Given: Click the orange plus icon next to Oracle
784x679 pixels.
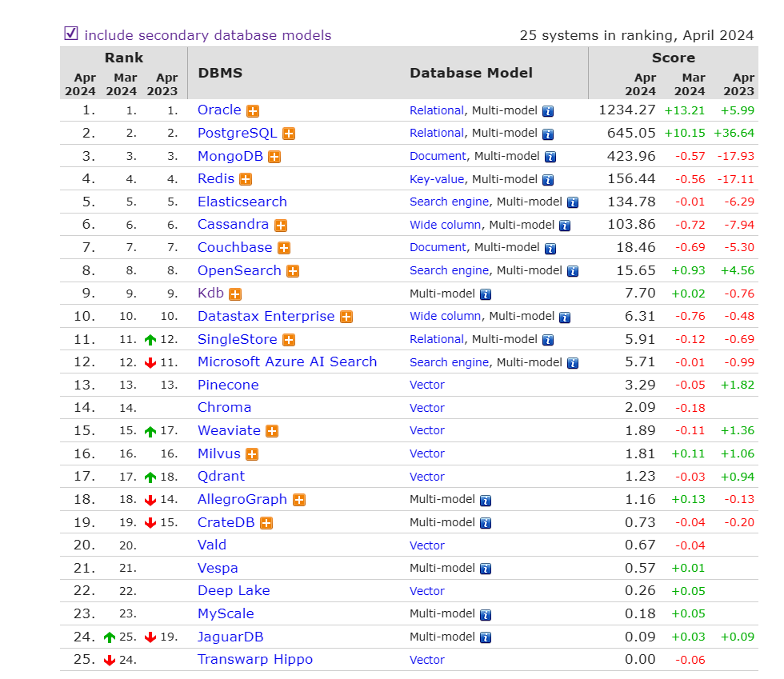Looking at the screenshot, I should coord(253,111).
